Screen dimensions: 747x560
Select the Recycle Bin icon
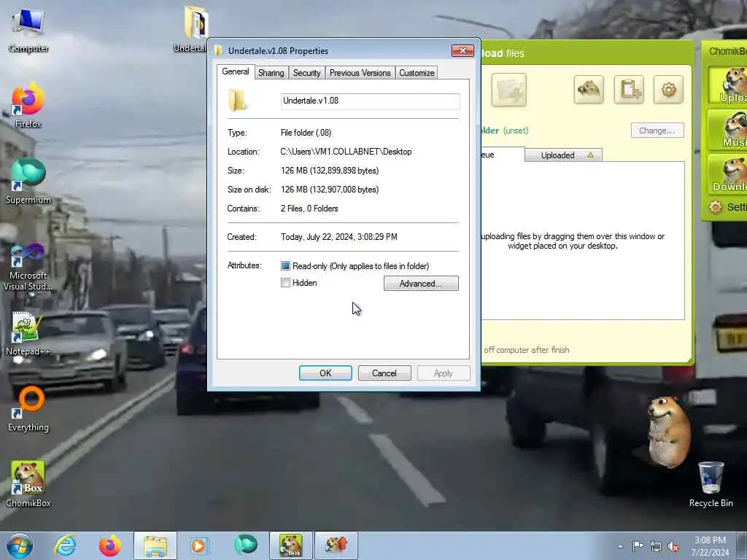click(x=711, y=484)
